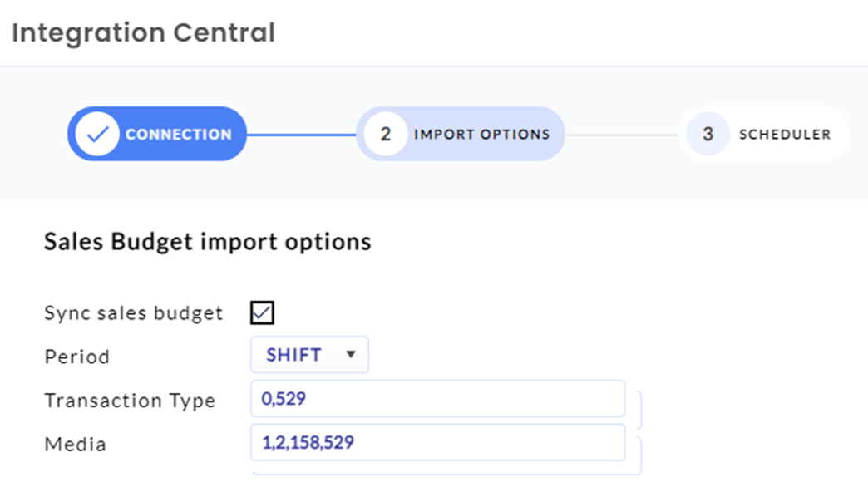Click the Sync sales budget label
Screen dimensions: 868x487
click(x=133, y=313)
